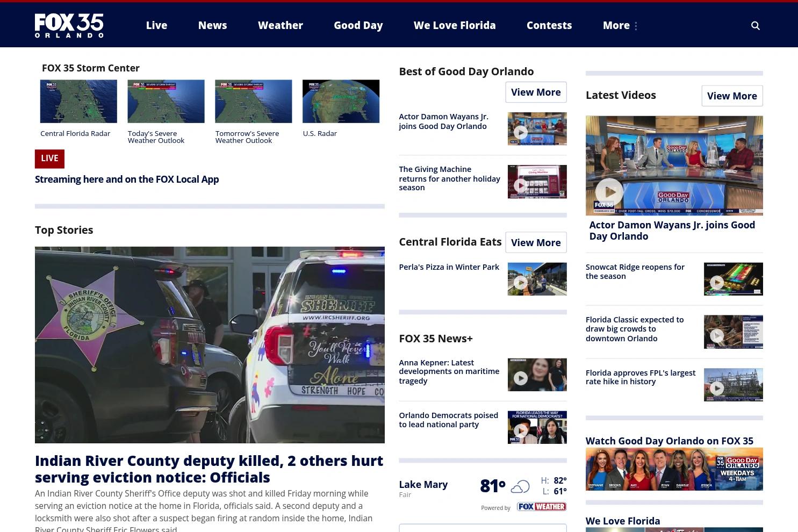The height and width of the screenshot is (532, 798).
Task: Click the Central Florida Eats heading
Action: tap(450, 242)
